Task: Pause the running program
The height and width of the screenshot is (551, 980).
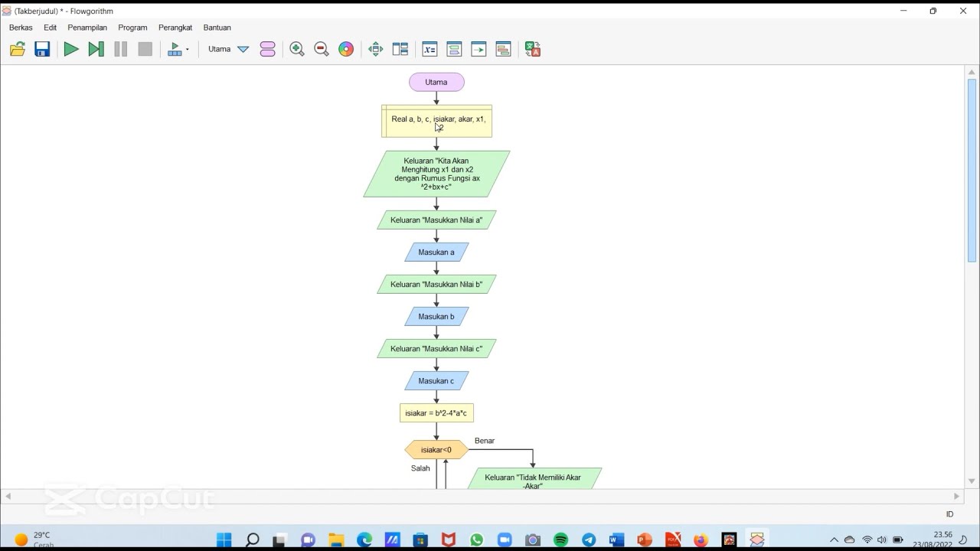Action: pos(120,49)
